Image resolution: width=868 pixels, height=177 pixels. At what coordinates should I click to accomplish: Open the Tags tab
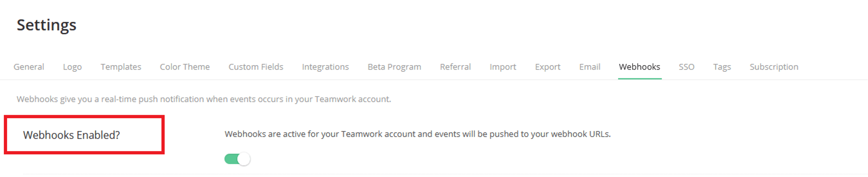[x=722, y=67]
